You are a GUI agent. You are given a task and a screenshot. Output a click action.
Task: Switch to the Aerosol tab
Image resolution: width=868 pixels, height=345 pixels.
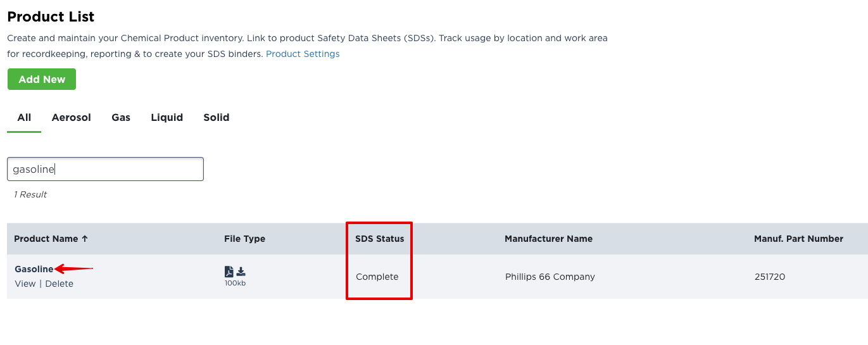point(72,117)
